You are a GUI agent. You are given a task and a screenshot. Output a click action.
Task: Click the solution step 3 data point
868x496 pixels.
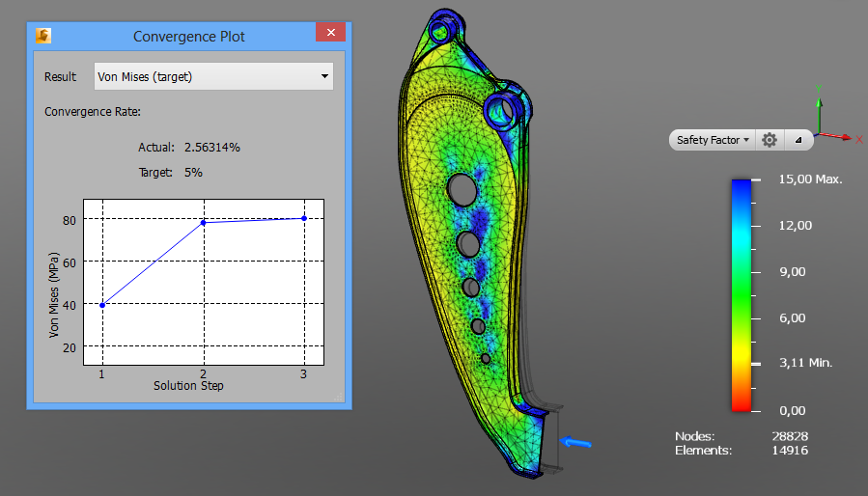pyautogui.click(x=304, y=219)
